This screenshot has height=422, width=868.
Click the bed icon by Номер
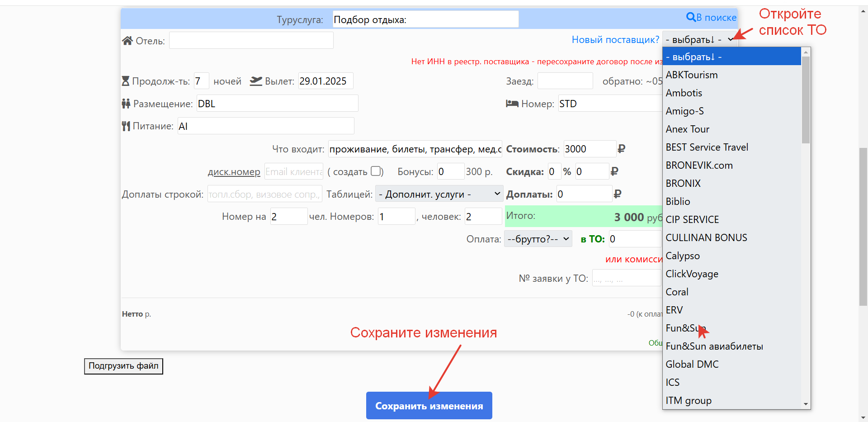tap(512, 104)
